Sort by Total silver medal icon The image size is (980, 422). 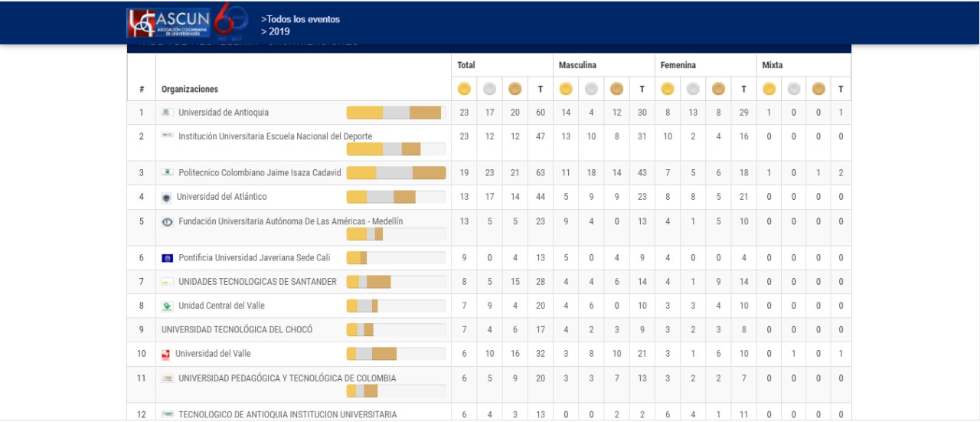489,89
